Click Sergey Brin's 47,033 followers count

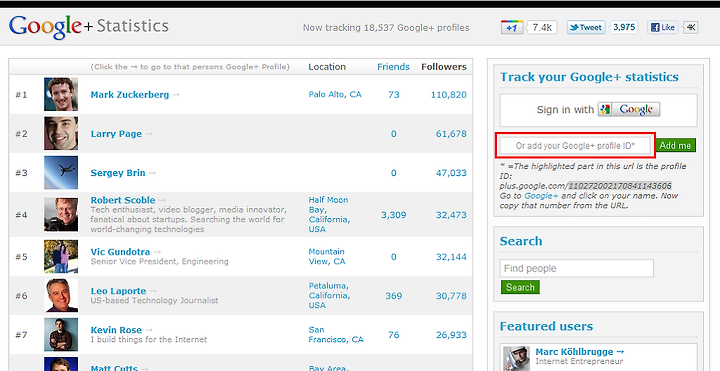pyautogui.click(x=451, y=173)
